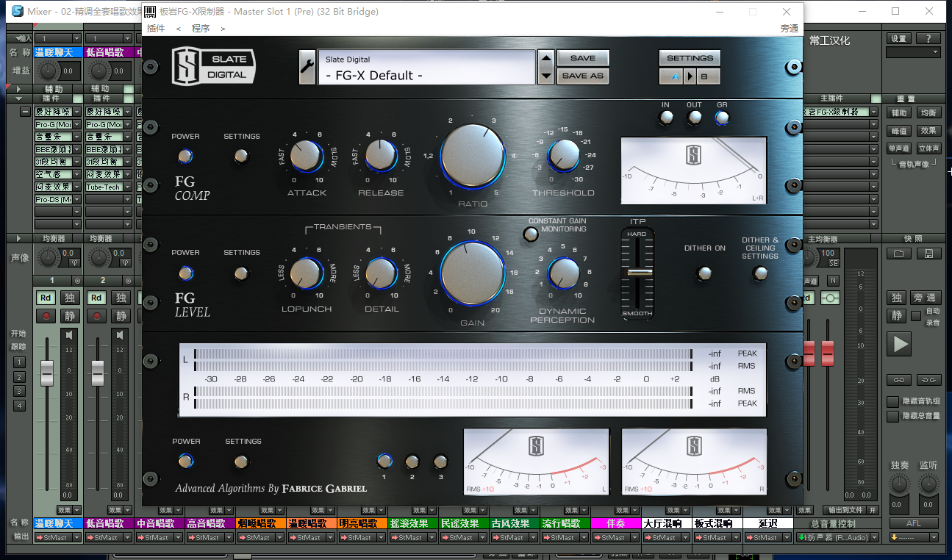
Task: Select meter mode button 2
Action: tap(412, 462)
